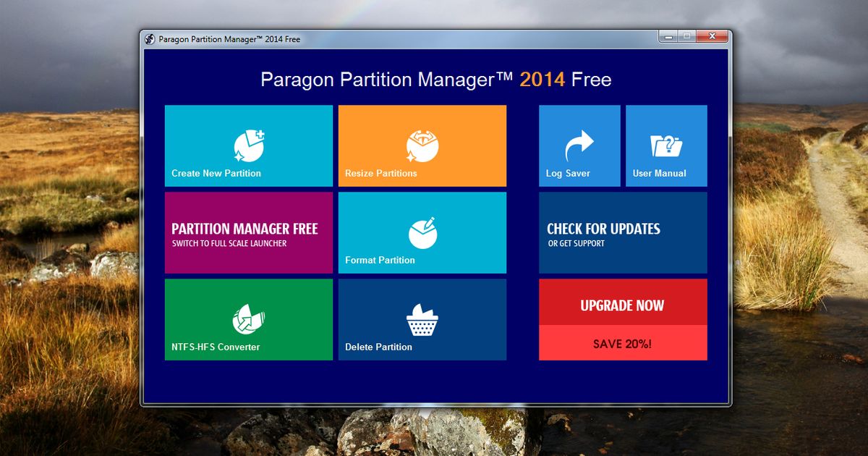Click the 'Delete Partition' text label

(378, 347)
